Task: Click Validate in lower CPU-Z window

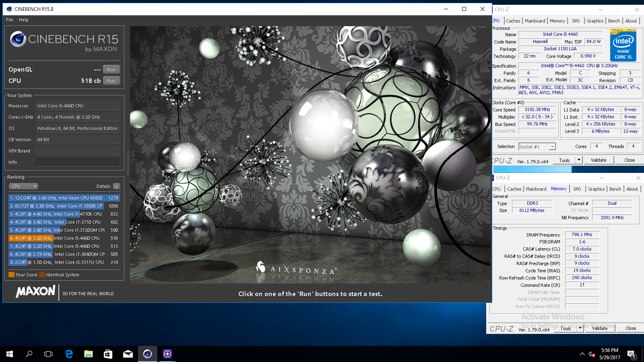Action: [x=600, y=328]
